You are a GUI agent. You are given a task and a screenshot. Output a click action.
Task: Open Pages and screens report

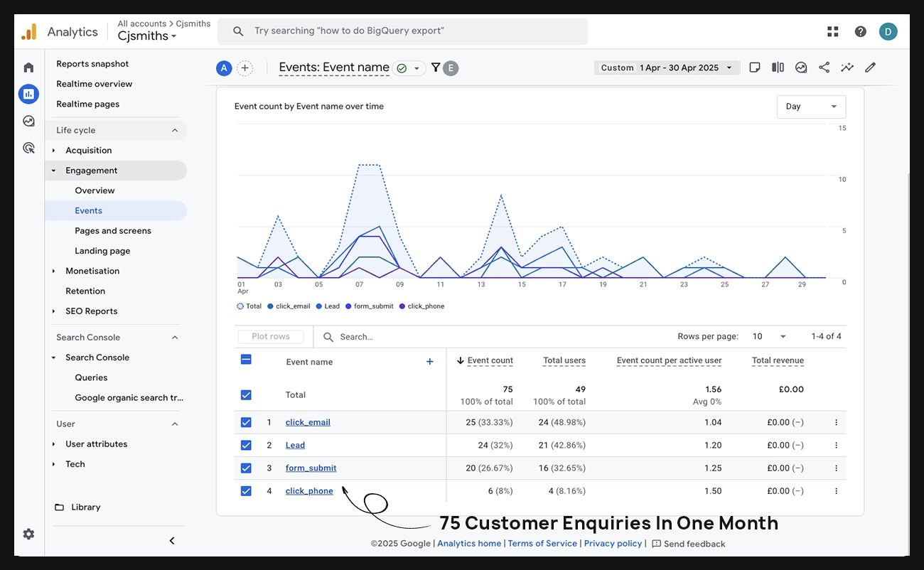[113, 230]
